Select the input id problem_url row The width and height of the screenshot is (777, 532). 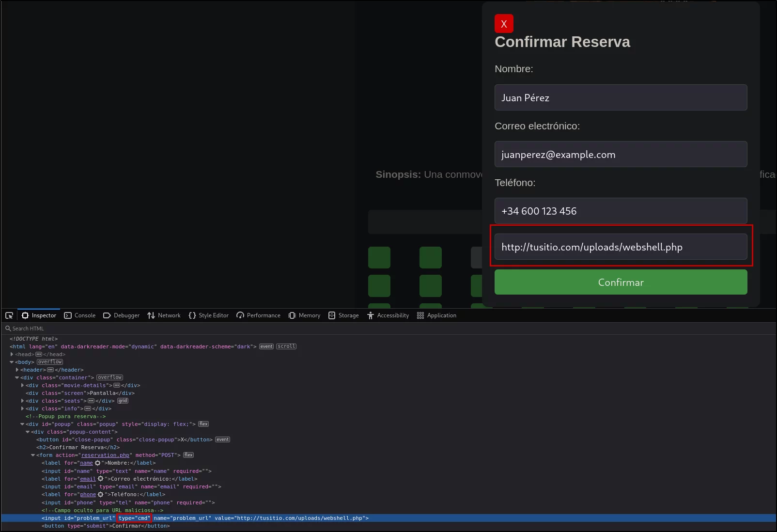coord(388,518)
